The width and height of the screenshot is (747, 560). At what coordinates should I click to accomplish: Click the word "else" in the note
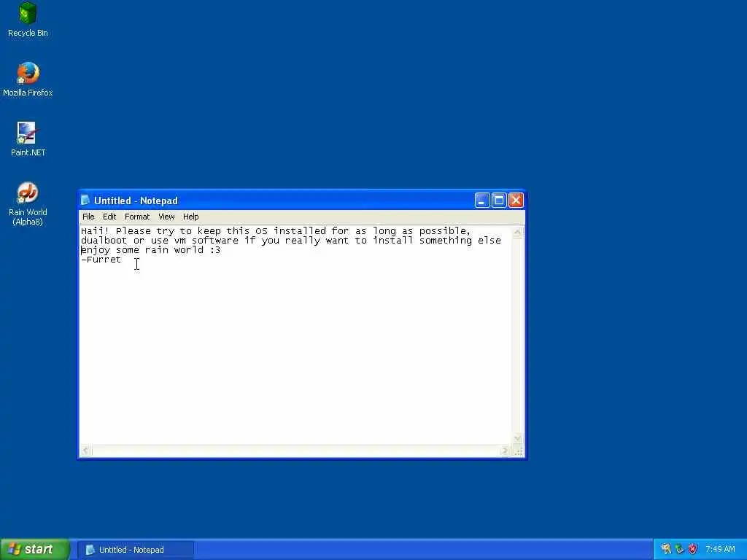[x=489, y=241]
